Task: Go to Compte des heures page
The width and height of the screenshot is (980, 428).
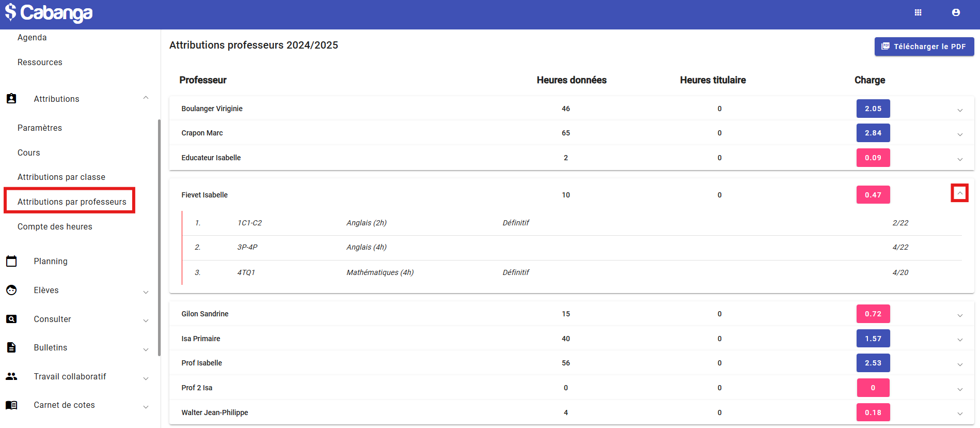Action: coord(55,226)
